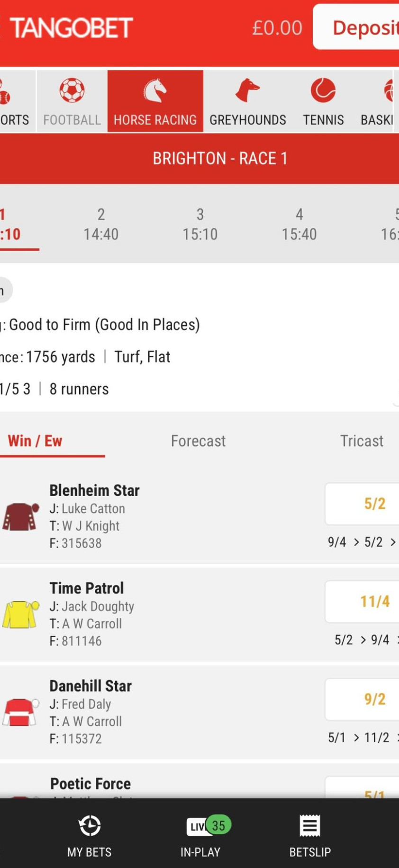Open the Football sport icon
This screenshot has height=868, width=399.
click(x=72, y=90)
